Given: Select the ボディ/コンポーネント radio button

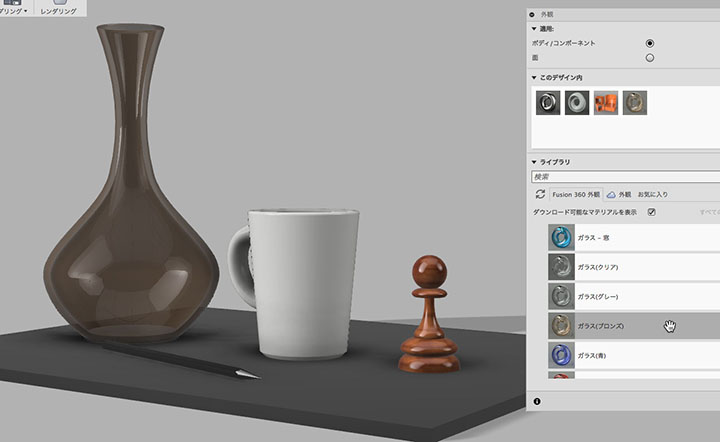Looking at the screenshot, I should [x=650, y=43].
